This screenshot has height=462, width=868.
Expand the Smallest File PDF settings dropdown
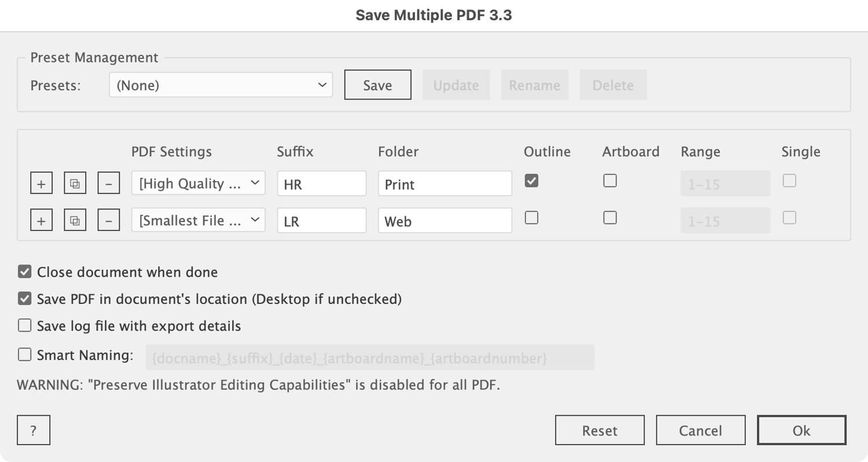click(198, 220)
